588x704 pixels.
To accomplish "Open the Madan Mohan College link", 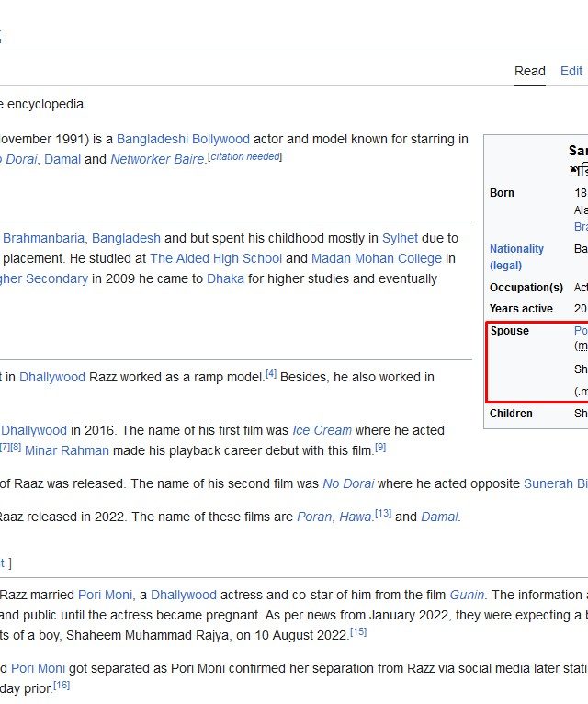I will point(376,258).
